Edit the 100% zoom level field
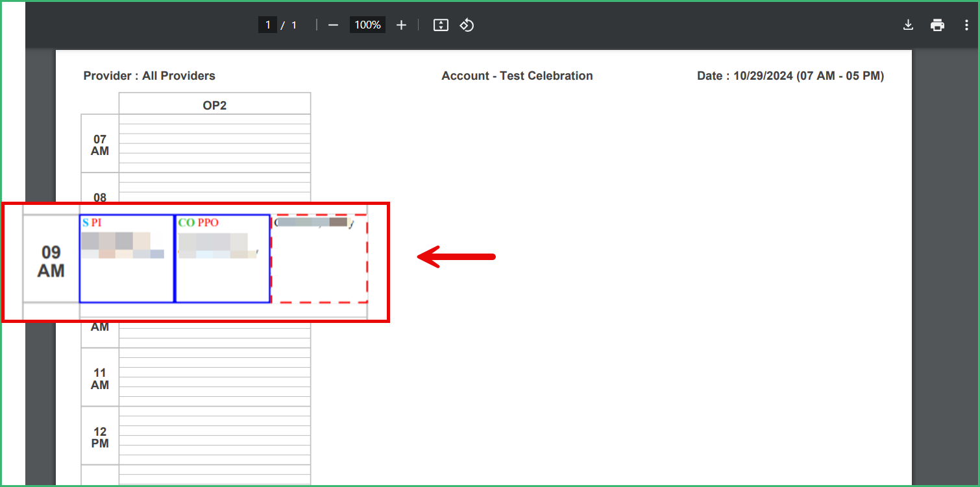Screen dimensions: 980x487 coord(367,25)
